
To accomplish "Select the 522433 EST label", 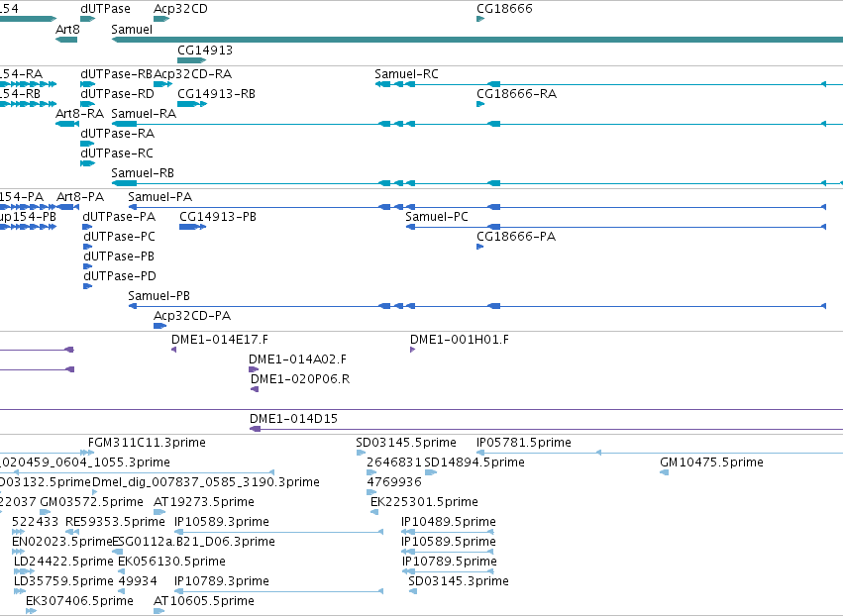I will [35, 522].
